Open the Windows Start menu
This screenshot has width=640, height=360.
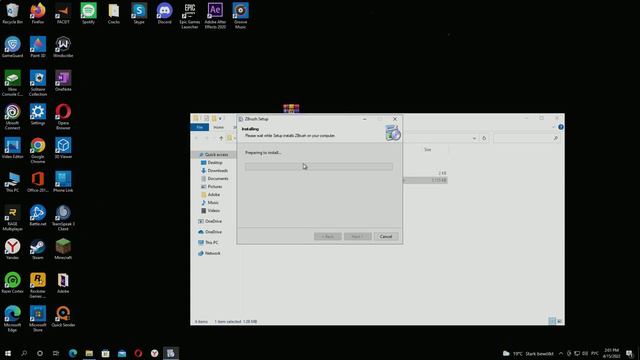8,353
